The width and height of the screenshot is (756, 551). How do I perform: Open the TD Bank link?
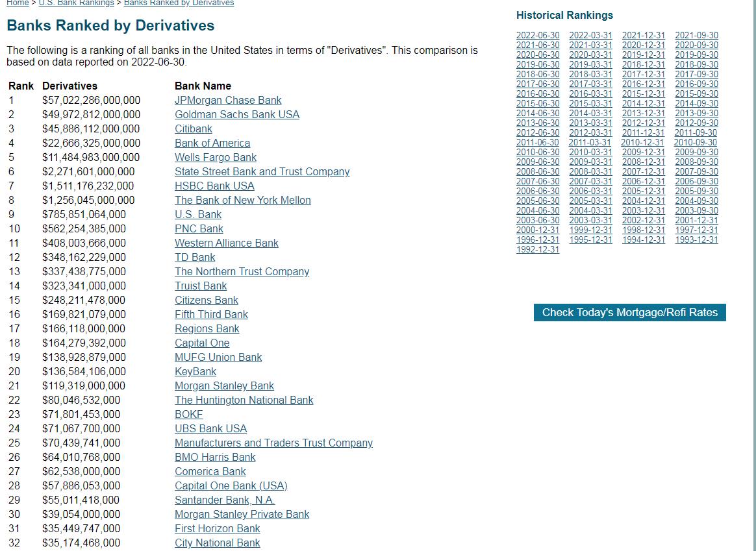195,257
